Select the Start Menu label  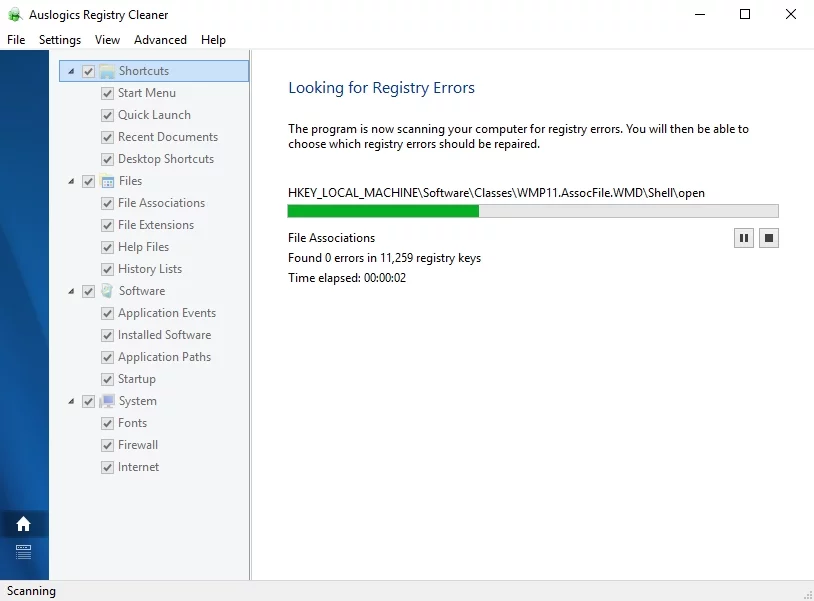tap(147, 93)
